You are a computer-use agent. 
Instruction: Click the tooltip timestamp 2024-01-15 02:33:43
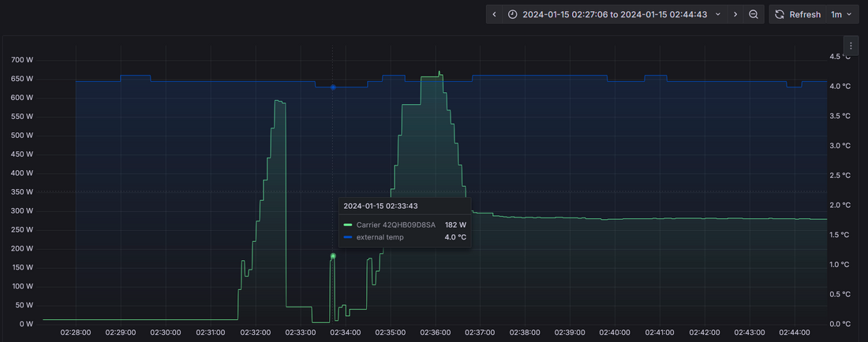point(380,206)
